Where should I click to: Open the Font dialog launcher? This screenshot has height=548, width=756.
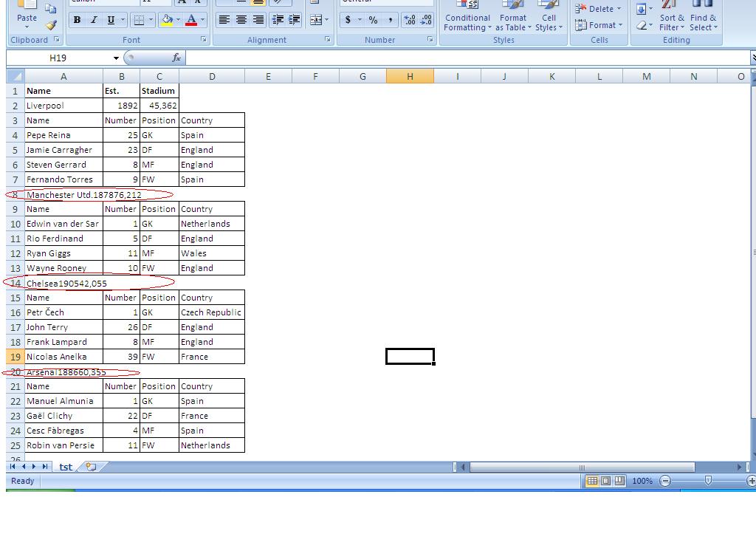[204, 40]
